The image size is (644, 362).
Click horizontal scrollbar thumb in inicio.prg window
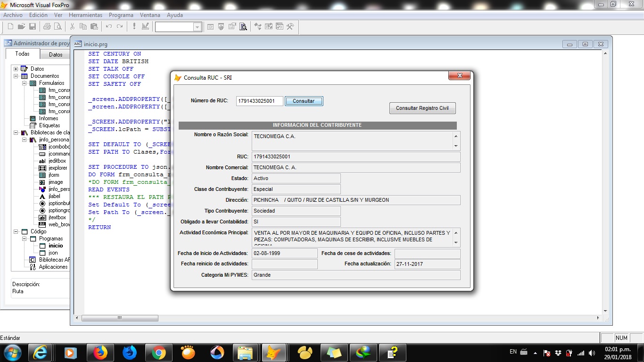[119, 318]
